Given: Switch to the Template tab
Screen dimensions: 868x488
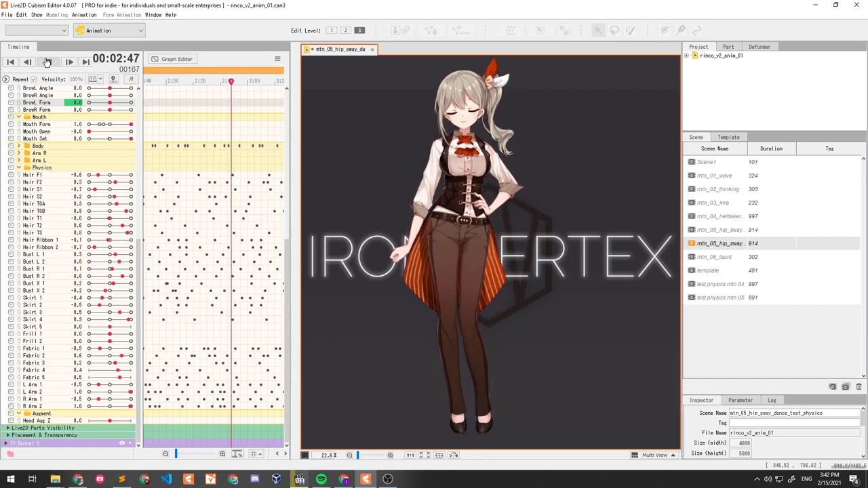Looking at the screenshot, I should (728, 137).
